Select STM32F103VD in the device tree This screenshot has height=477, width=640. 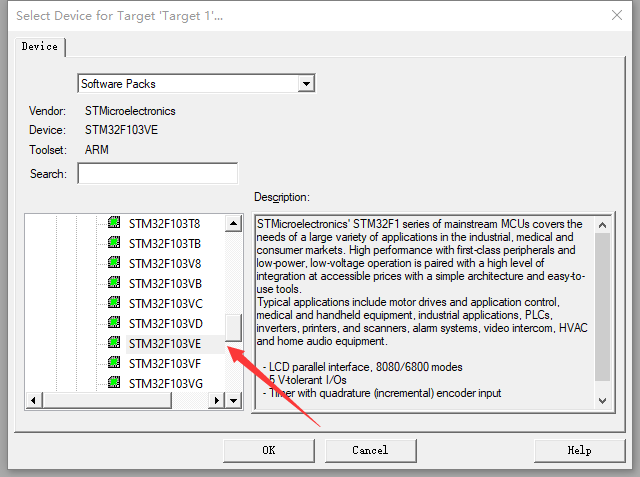[166, 324]
